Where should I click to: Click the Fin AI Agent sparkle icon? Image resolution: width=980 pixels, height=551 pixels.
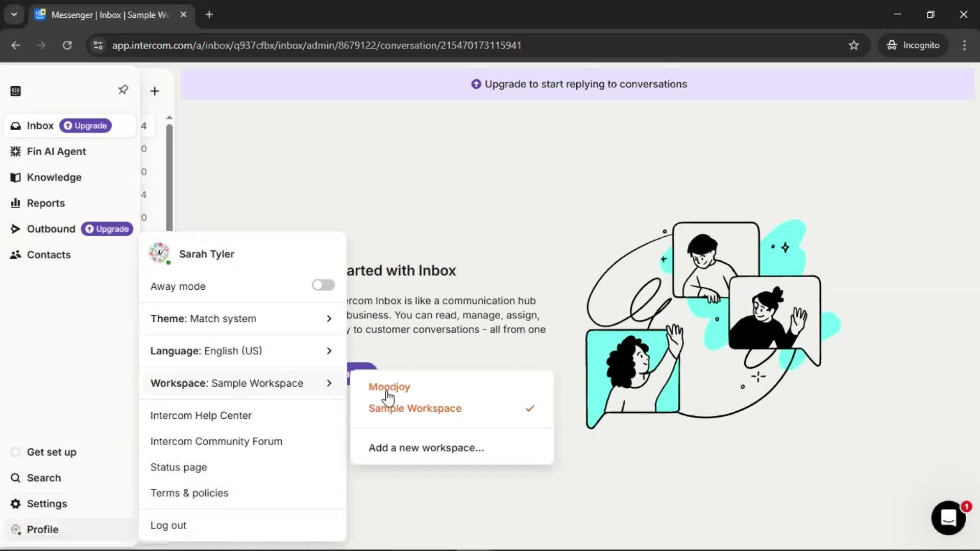16,152
